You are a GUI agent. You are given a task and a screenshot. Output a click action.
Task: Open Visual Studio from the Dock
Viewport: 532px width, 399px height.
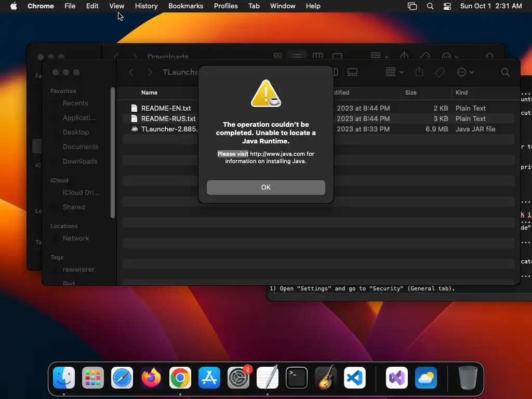pyautogui.click(x=397, y=378)
